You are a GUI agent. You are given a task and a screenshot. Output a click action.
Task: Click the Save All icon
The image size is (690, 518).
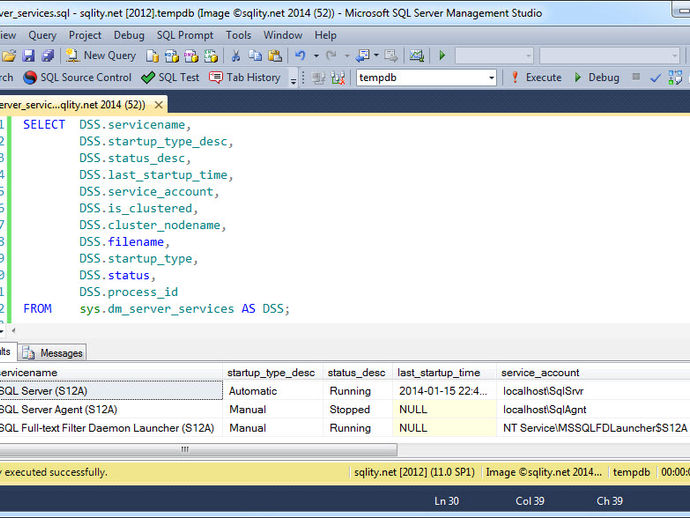[48, 55]
